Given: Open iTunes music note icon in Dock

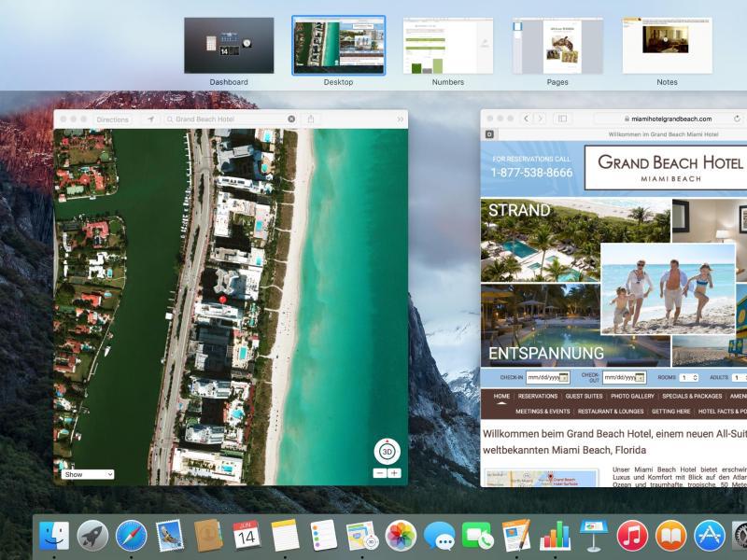Looking at the screenshot, I should pyautogui.click(x=632, y=535).
